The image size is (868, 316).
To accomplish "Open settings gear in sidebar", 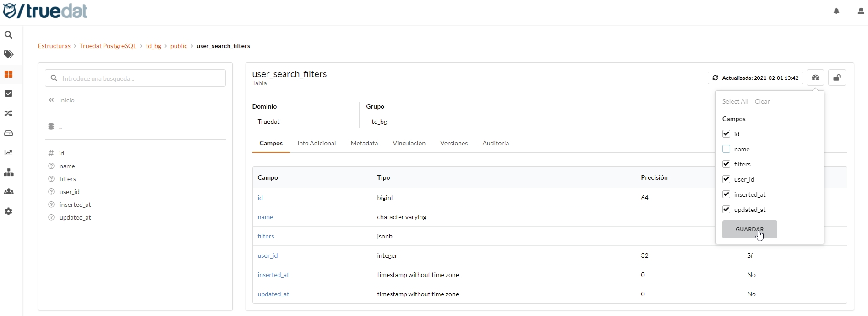I will (x=8, y=211).
